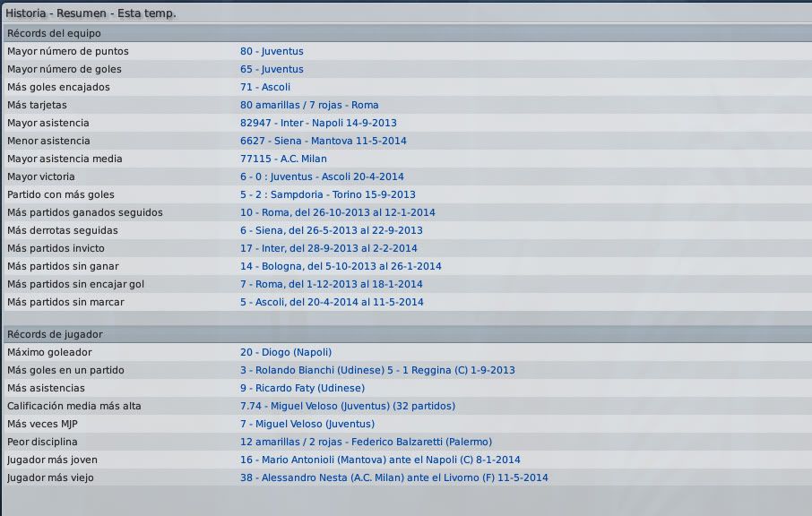Select '17 - Inter' unbeaten run record

[328, 248]
